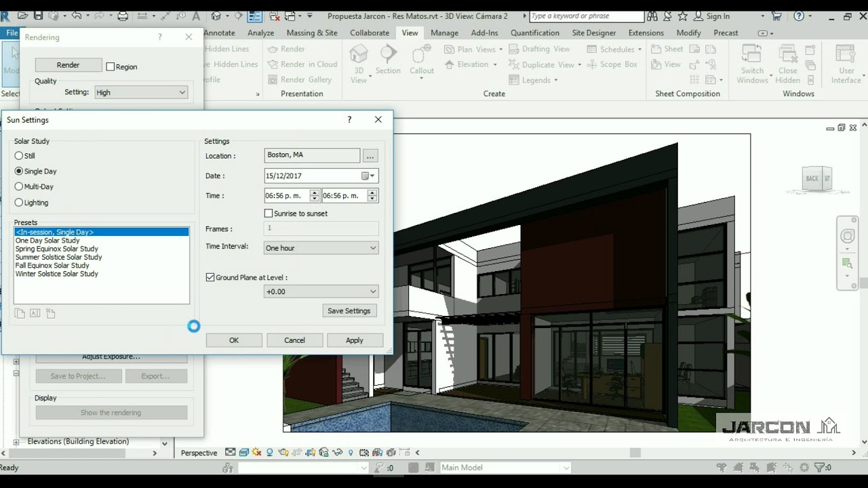Expand the Legends dropdown

(x=556, y=81)
